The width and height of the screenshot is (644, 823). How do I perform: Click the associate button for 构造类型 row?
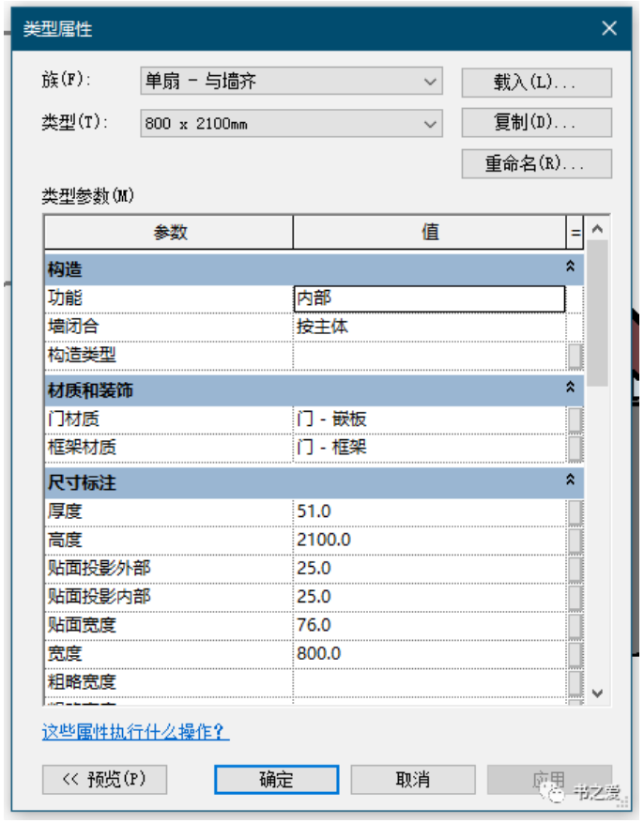point(575,356)
